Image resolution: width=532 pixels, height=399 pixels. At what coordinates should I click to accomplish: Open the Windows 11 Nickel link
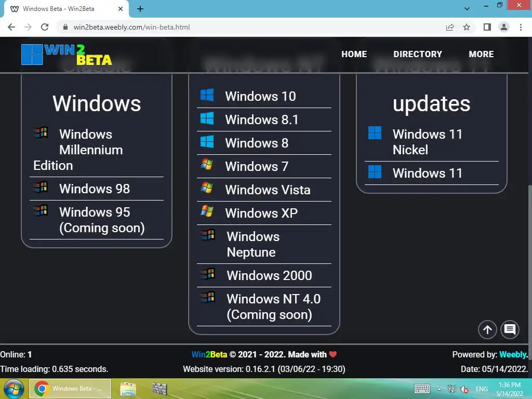(x=428, y=142)
